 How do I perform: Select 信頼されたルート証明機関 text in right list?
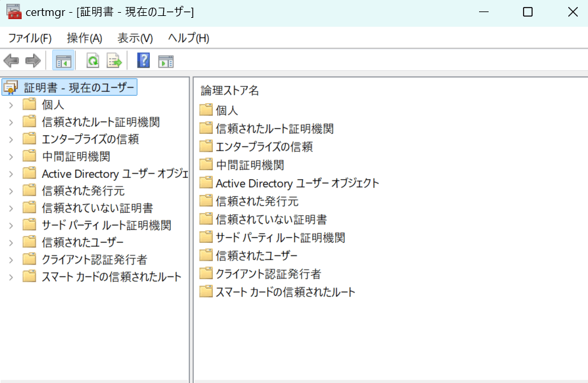[275, 129]
